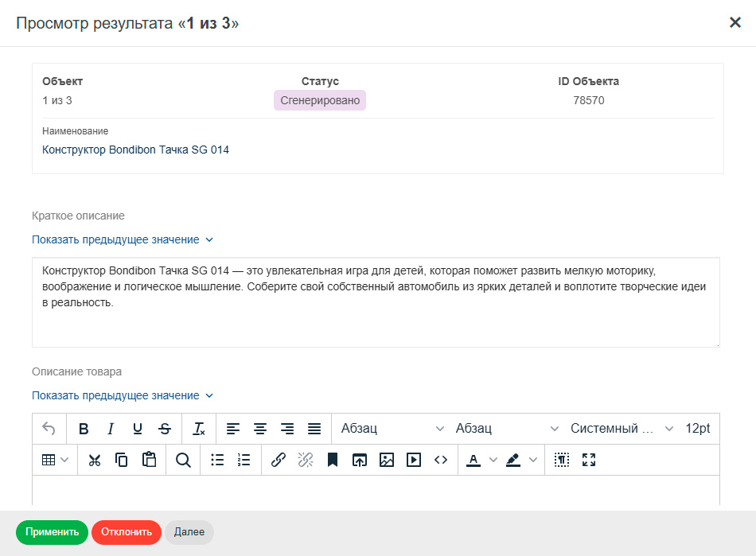This screenshot has height=556, width=756.
Task: Center-align the text
Action: (260, 428)
